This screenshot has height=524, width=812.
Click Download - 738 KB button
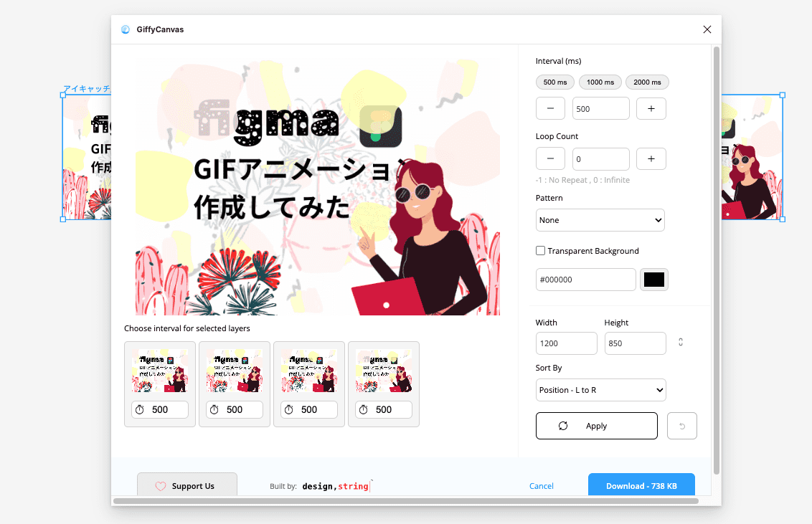click(641, 485)
